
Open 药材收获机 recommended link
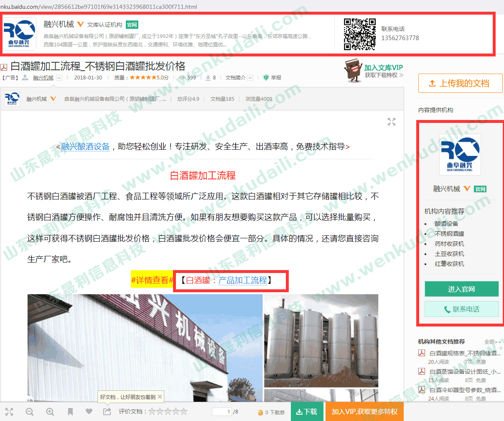click(x=449, y=244)
